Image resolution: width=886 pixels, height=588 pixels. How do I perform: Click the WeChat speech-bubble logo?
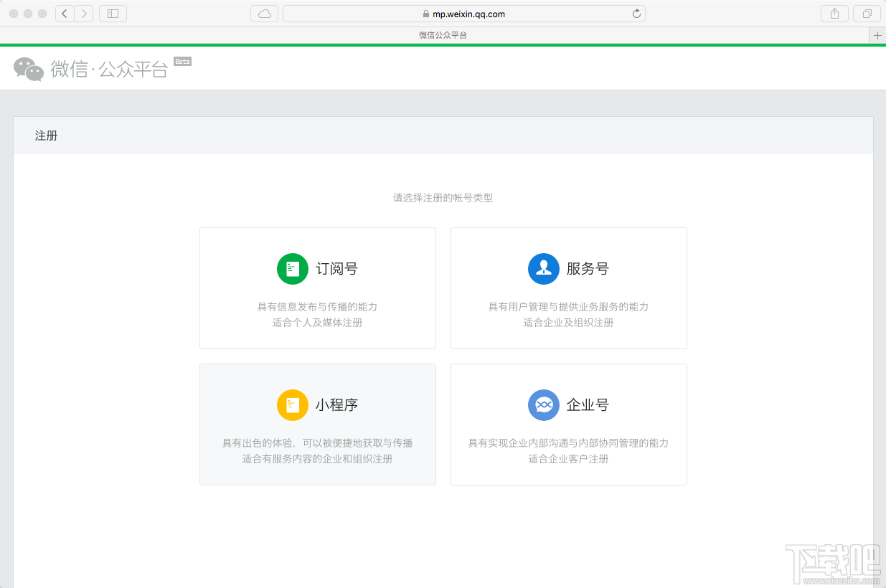pyautogui.click(x=28, y=68)
